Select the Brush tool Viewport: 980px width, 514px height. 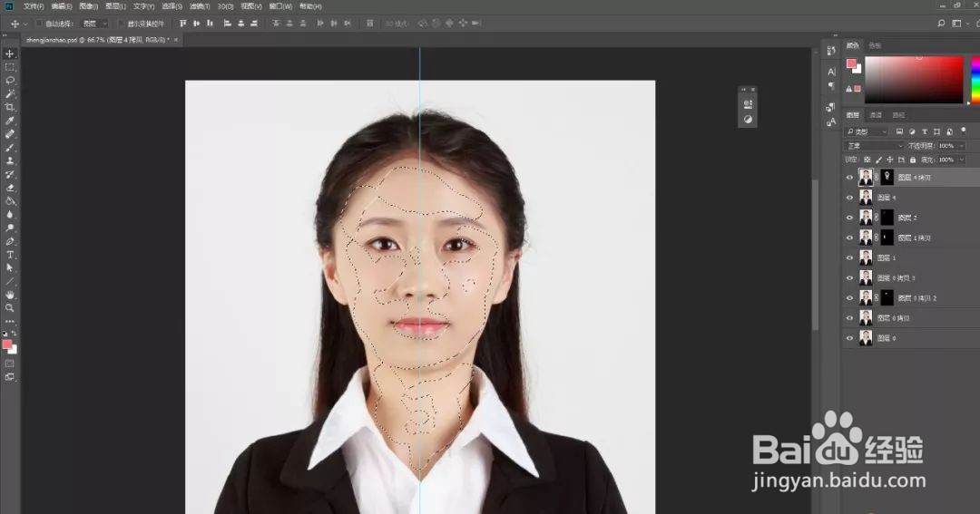9,148
